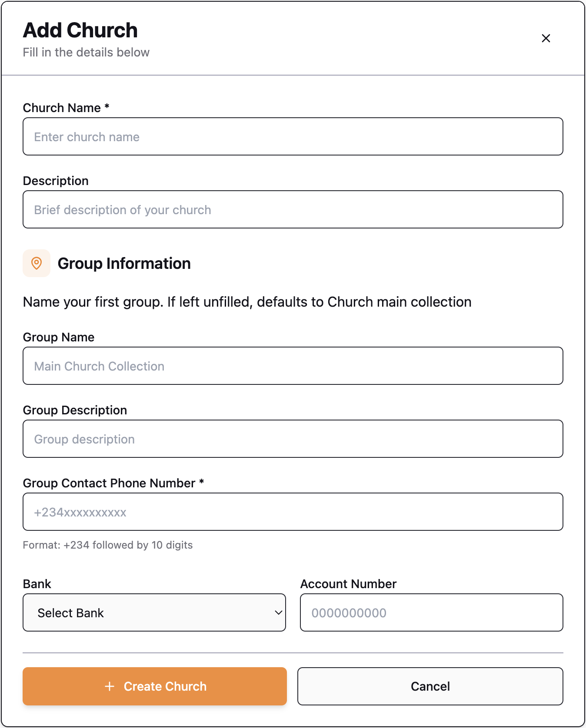Click the Group Name label

coord(59,337)
